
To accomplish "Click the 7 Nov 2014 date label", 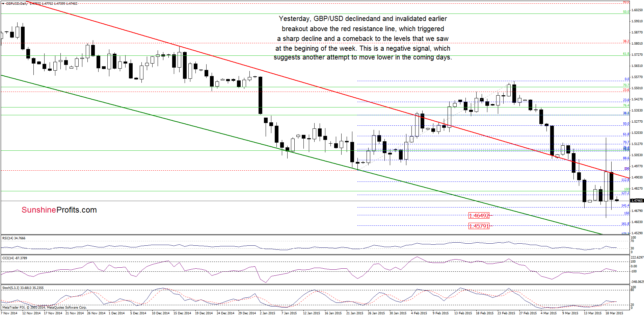I will 9,313.
